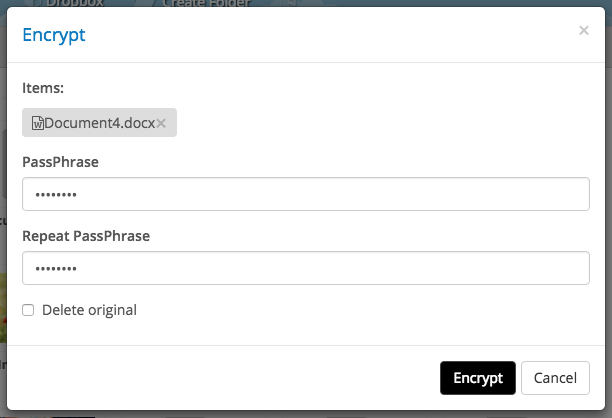Click the "Items:" label
Image resolution: width=612 pixels, height=418 pixels.
pos(43,88)
